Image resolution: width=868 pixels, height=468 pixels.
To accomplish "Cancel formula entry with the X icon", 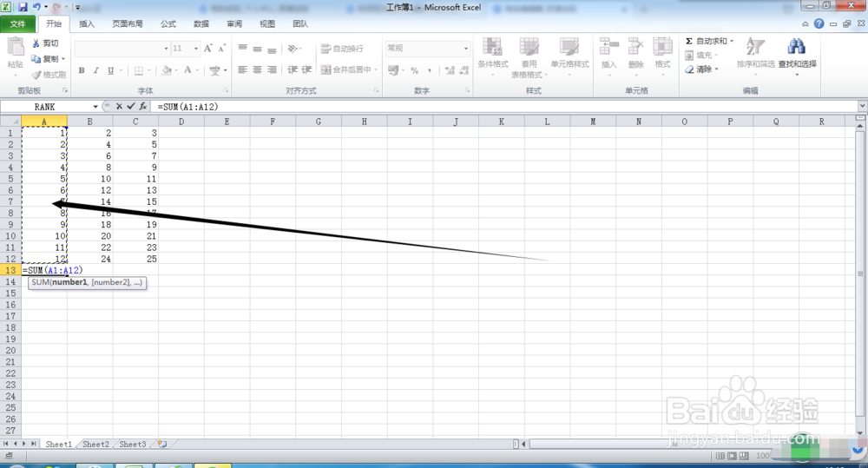I will tap(119, 106).
